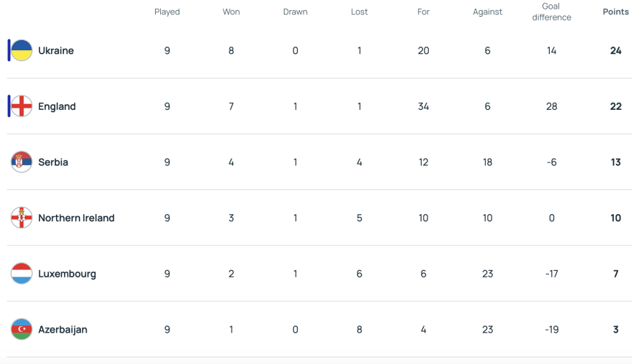Image resolution: width=632 pixels, height=364 pixels.
Task: Click the Azerbaijan flag icon
Action: tap(21, 329)
